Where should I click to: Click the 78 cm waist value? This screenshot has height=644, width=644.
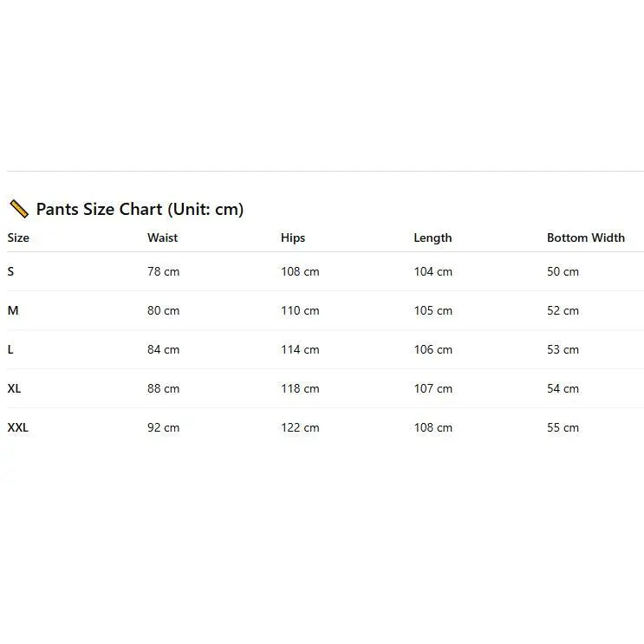pyautogui.click(x=163, y=271)
